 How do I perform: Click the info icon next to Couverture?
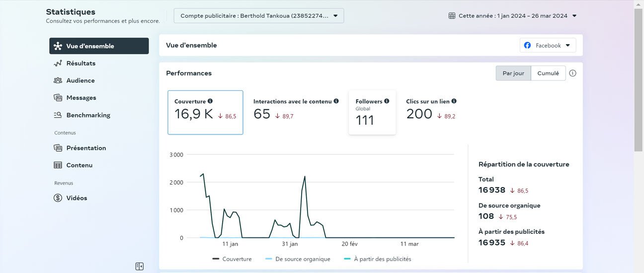coord(210,101)
